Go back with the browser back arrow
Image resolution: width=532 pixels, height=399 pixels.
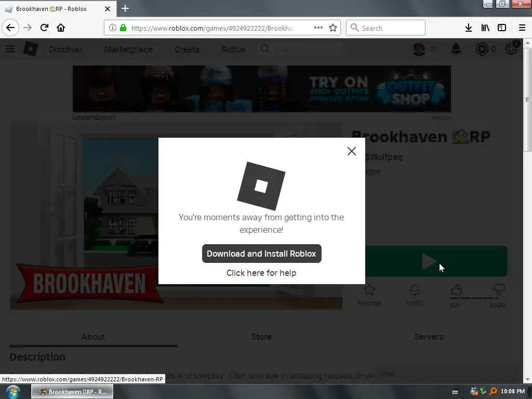click(x=10, y=28)
